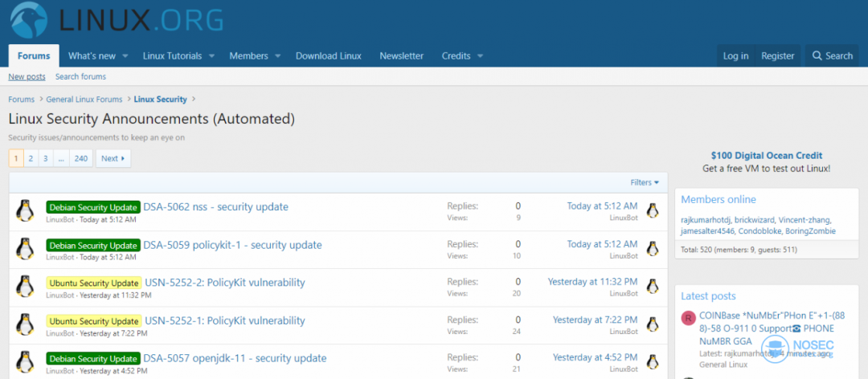Screen dimensions: 868x379
Task: Select current page 1 in pagination
Action: pyautogui.click(x=16, y=158)
